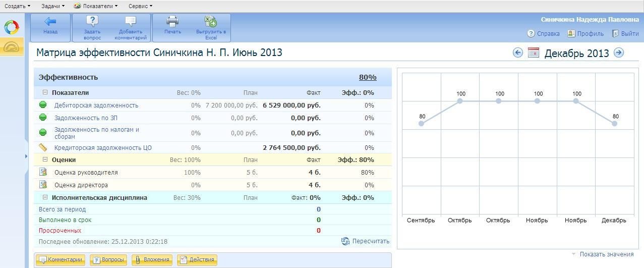Open the Создать menu
This screenshot has width=644, height=268.
click(x=17, y=6)
